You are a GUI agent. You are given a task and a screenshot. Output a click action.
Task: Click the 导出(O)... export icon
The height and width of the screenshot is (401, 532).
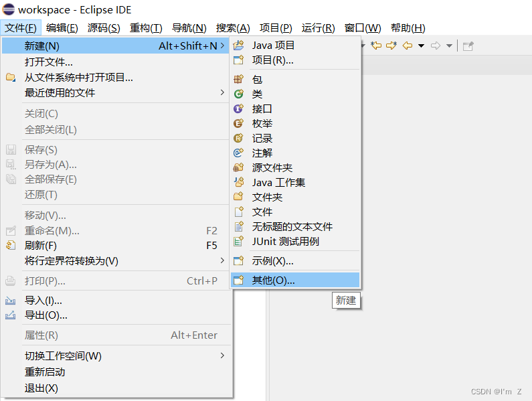[11, 315]
